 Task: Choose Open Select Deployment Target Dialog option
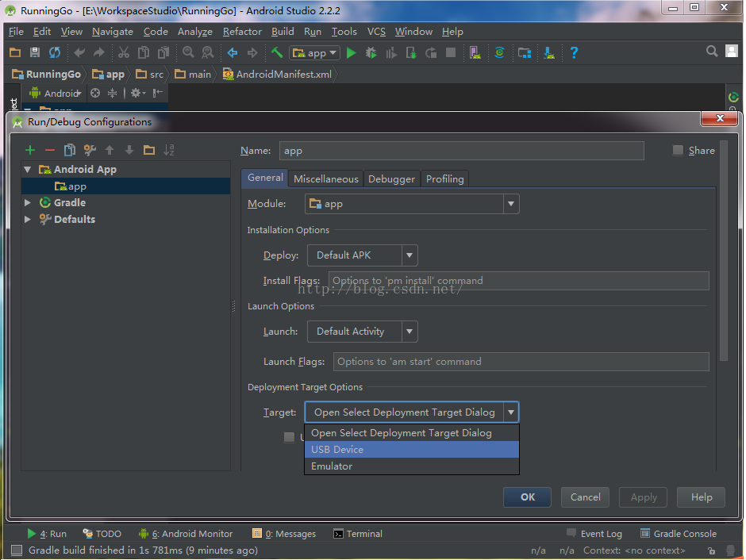coord(412,432)
